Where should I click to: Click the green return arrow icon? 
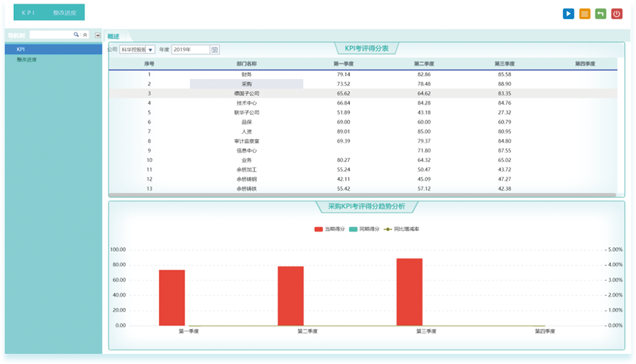(x=600, y=14)
